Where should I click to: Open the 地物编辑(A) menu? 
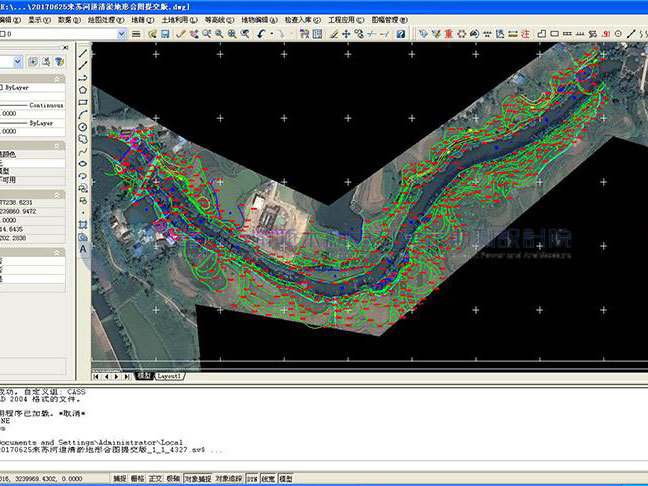pyautogui.click(x=260, y=19)
